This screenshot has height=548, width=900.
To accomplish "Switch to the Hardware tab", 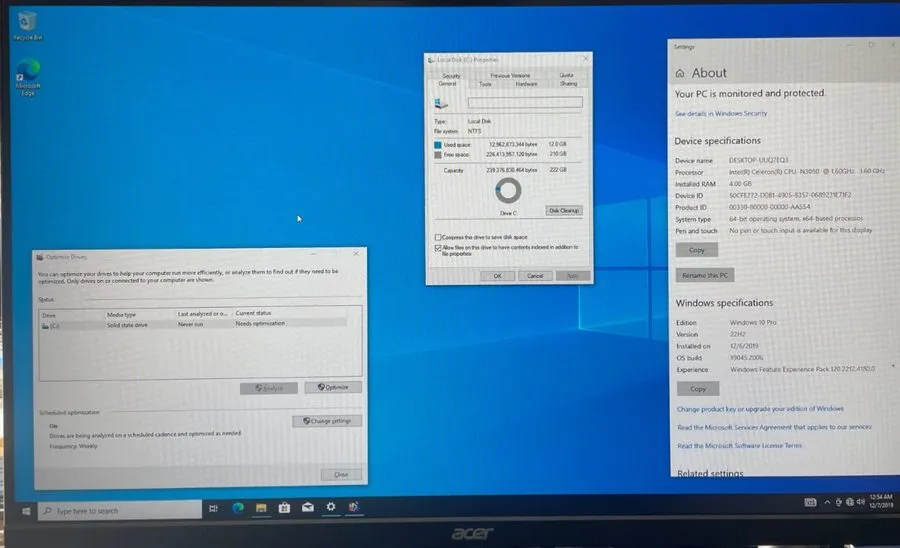I will (x=526, y=84).
